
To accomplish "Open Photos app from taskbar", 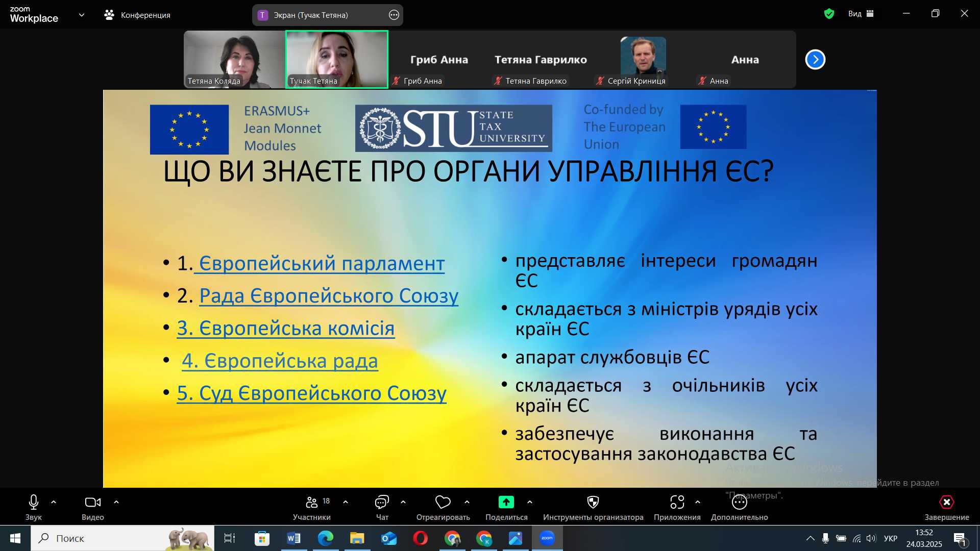I will (x=516, y=538).
